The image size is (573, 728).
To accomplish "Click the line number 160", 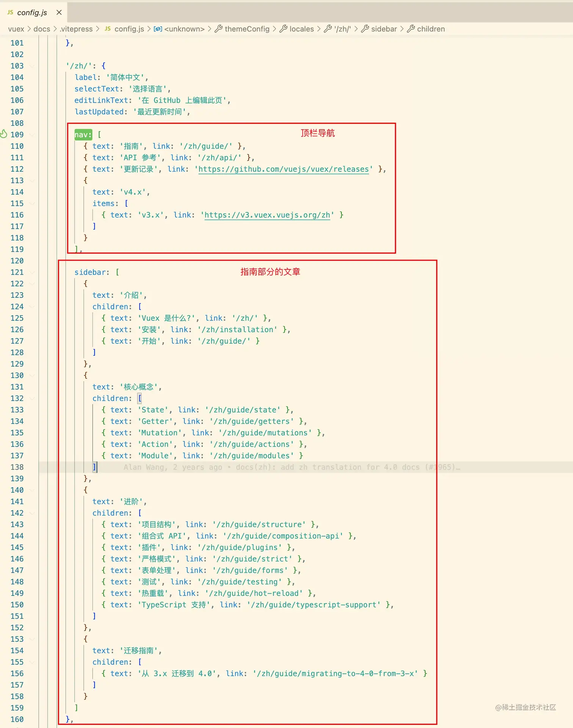I will (17, 719).
